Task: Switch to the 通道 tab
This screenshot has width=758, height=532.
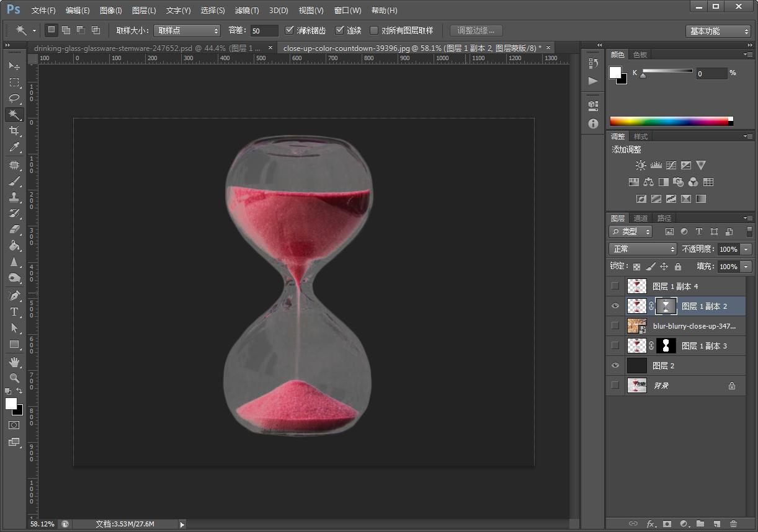Action: point(641,218)
